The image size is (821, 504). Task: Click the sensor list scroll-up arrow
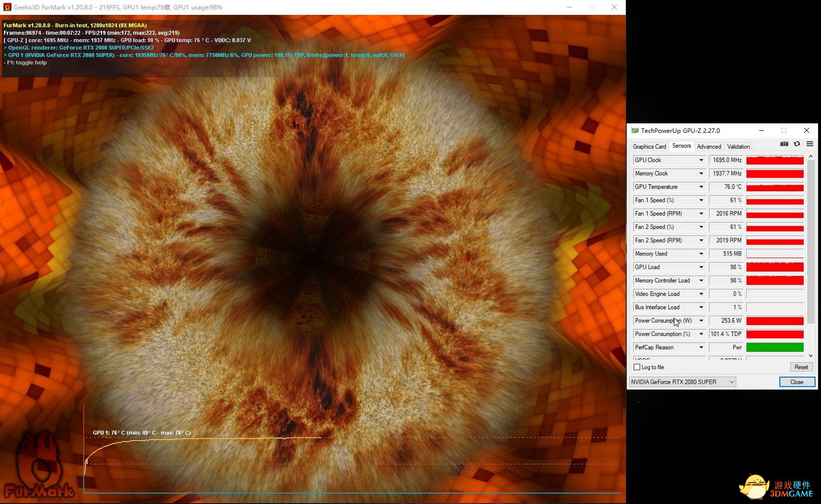811,157
